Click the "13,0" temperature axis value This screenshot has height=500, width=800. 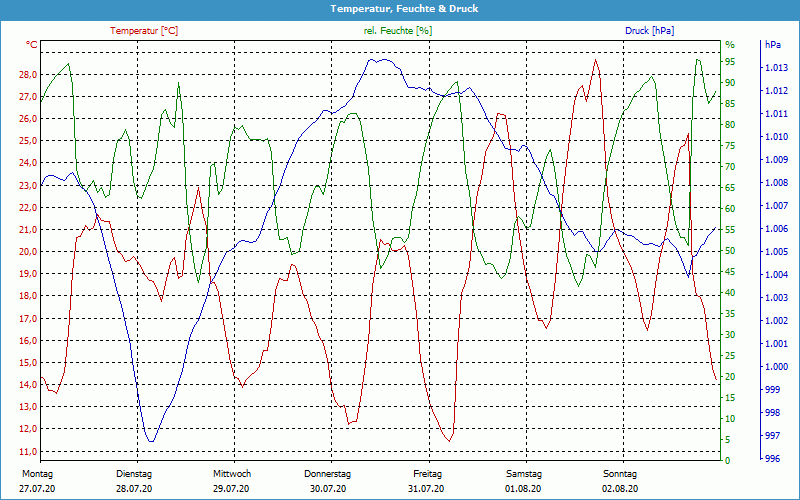click(28, 407)
